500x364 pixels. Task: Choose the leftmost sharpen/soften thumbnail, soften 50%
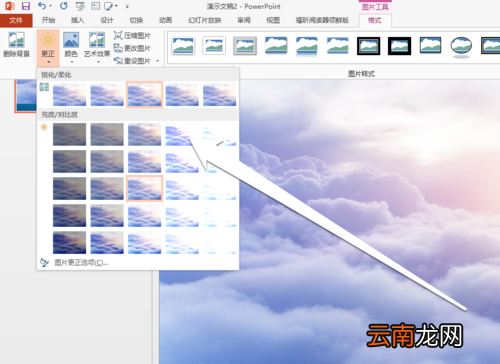pos(69,95)
